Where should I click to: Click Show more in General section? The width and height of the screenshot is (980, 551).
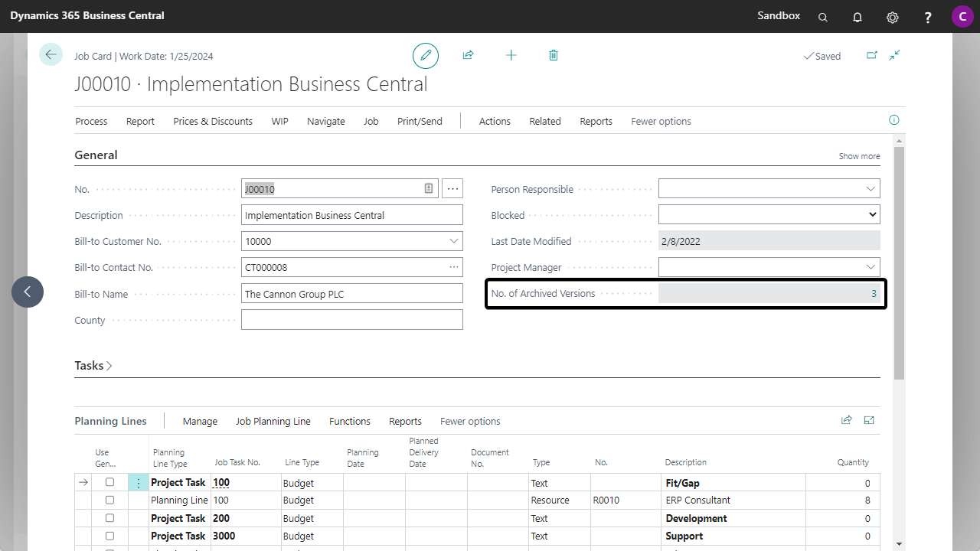pyautogui.click(x=859, y=156)
